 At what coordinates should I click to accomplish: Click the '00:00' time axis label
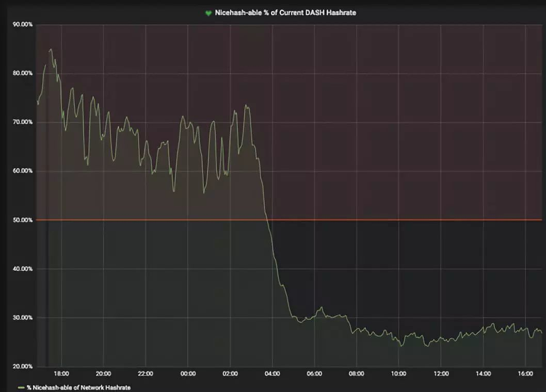pyautogui.click(x=188, y=373)
